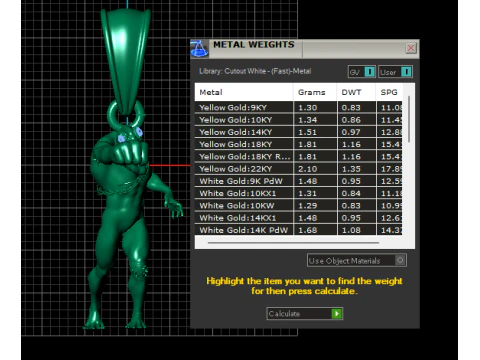Select the White Gold:14KX1 row
The width and height of the screenshot is (480, 360).
tap(298, 218)
